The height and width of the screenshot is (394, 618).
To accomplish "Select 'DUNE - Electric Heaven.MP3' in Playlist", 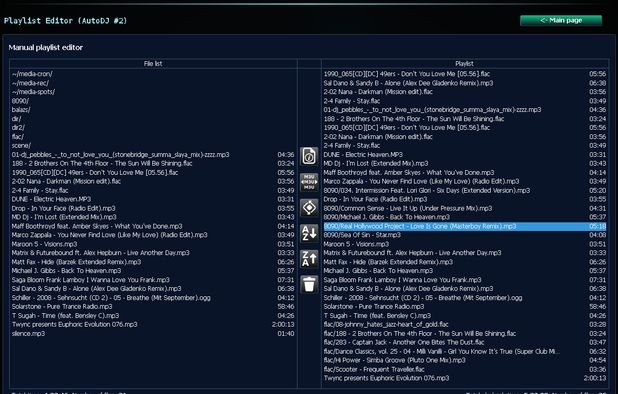I will (x=465, y=155).
